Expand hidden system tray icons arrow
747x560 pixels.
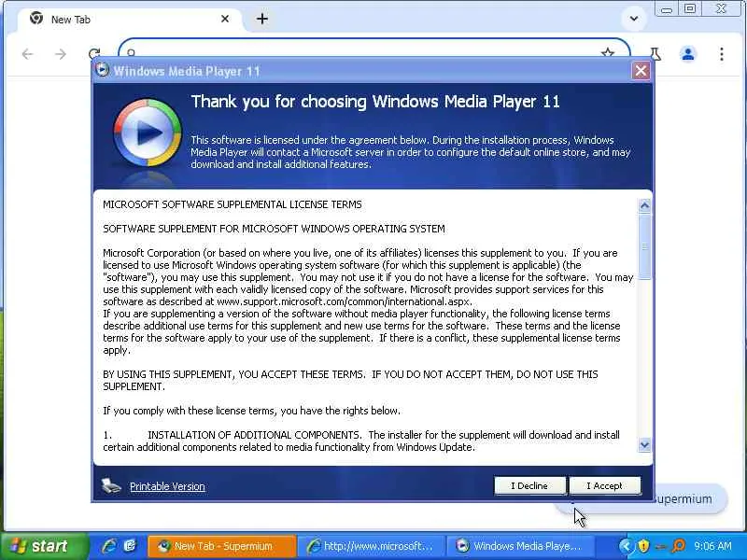pos(626,546)
